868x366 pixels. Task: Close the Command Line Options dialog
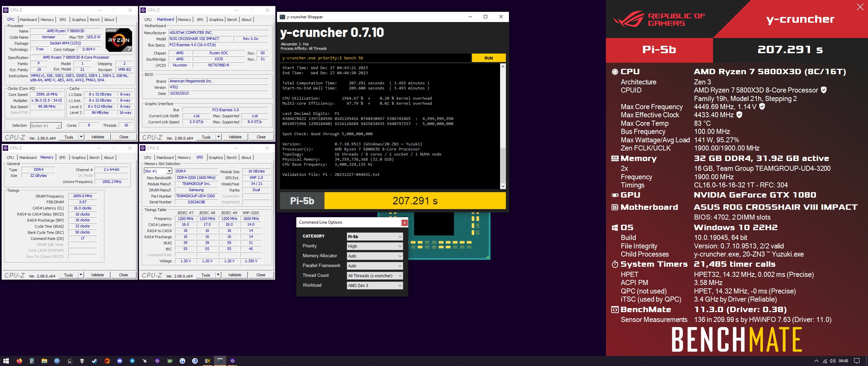click(x=404, y=223)
